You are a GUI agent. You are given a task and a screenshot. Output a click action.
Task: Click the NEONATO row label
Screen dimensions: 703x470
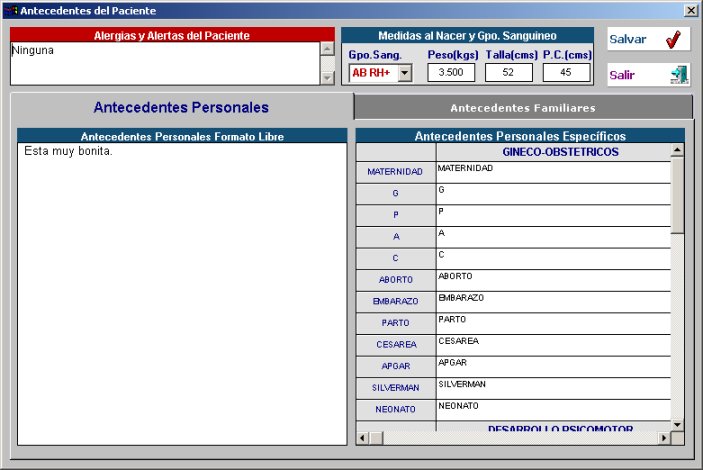pyautogui.click(x=395, y=409)
